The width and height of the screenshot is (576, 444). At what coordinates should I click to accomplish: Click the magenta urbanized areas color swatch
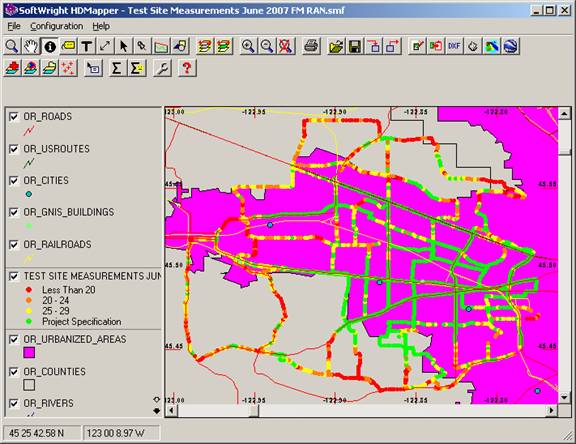point(29,353)
